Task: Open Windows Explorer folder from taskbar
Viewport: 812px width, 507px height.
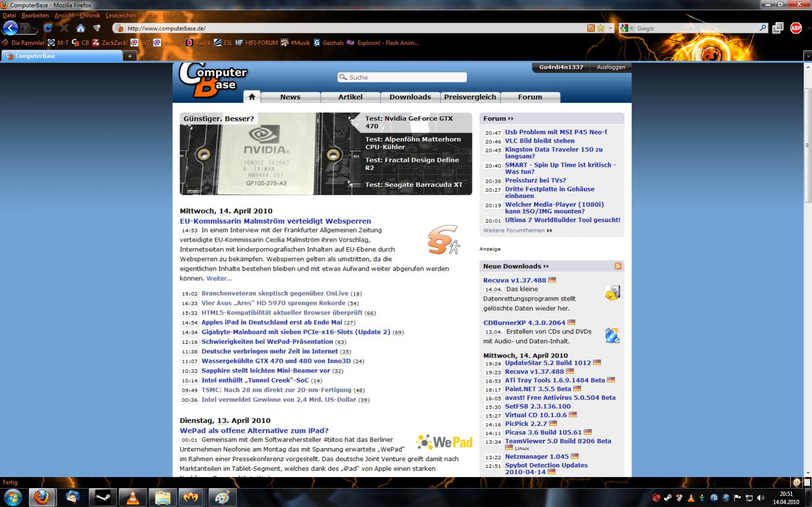Action: click(162, 497)
